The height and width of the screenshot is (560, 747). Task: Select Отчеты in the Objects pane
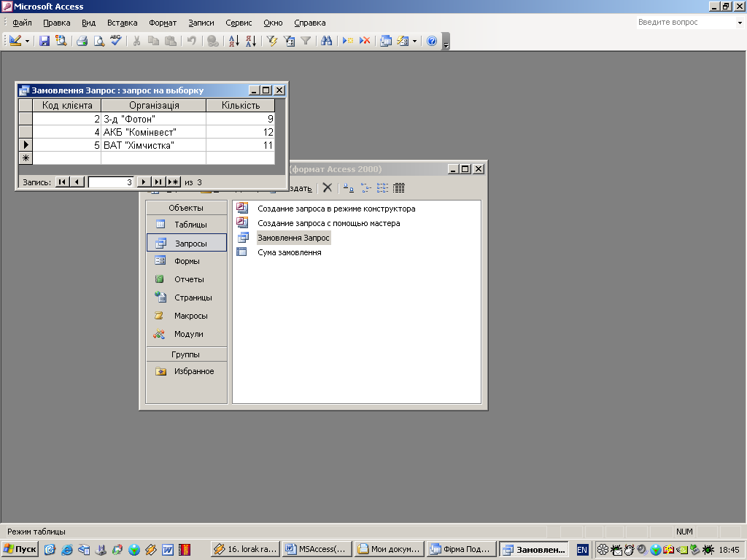point(186,279)
